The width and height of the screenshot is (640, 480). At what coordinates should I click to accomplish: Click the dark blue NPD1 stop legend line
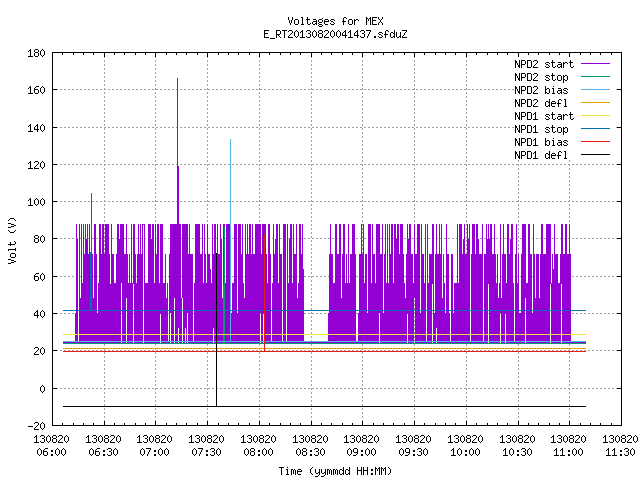click(596, 129)
